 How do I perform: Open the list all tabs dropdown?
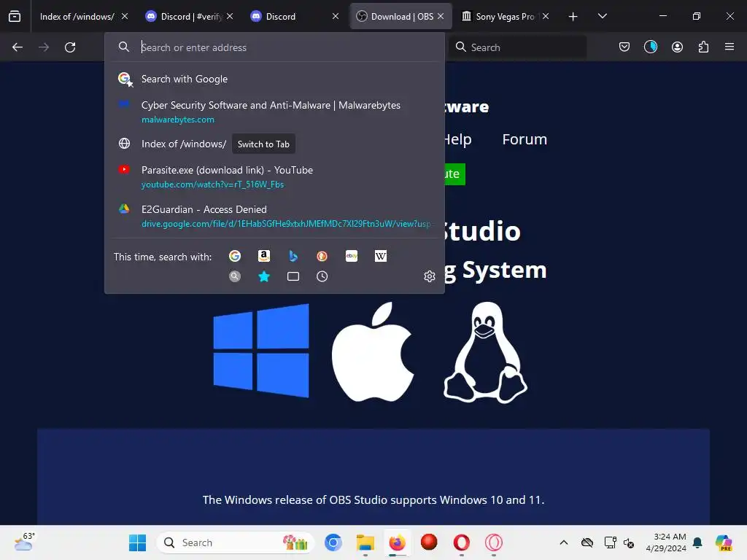[602, 16]
